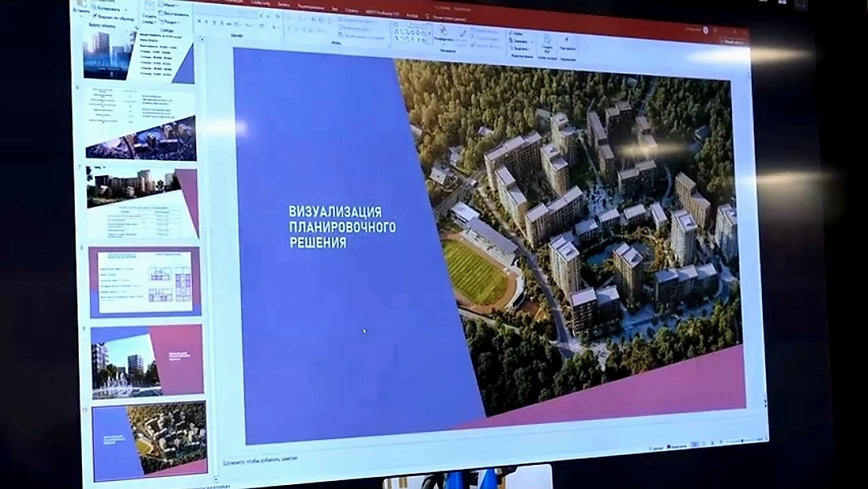Open the View (Вид) tab
Image resolution: width=868 pixels, height=489 pixels.
click(x=335, y=9)
